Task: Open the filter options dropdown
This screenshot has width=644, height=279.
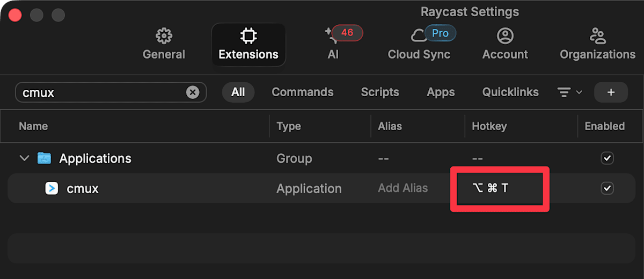Action: (x=569, y=92)
